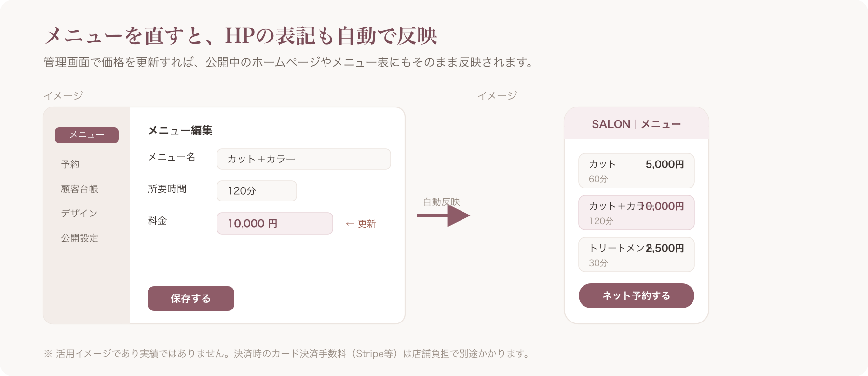The image size is (868, 376).
Task: Click the 料金 field showing 10,000 円
Action: click(275, 224)
